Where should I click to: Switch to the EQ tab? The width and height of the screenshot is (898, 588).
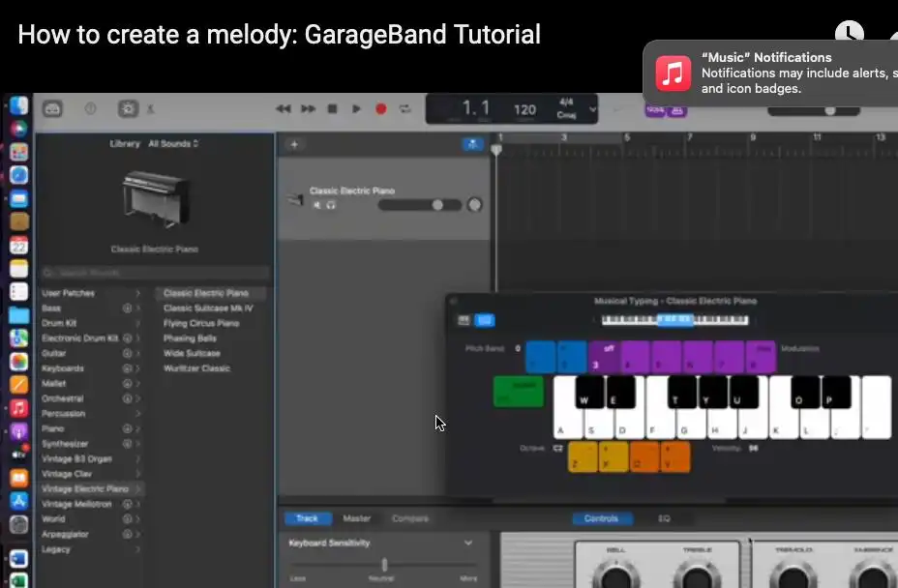[664, 518]
